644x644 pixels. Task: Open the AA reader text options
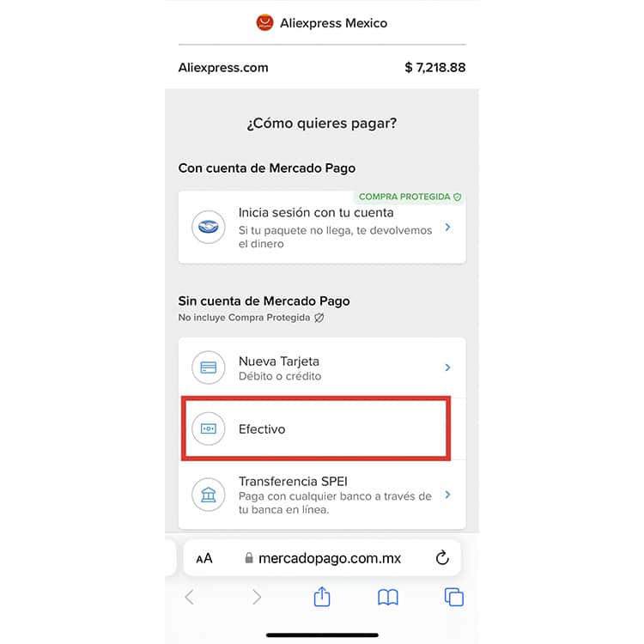coord(204,559)
